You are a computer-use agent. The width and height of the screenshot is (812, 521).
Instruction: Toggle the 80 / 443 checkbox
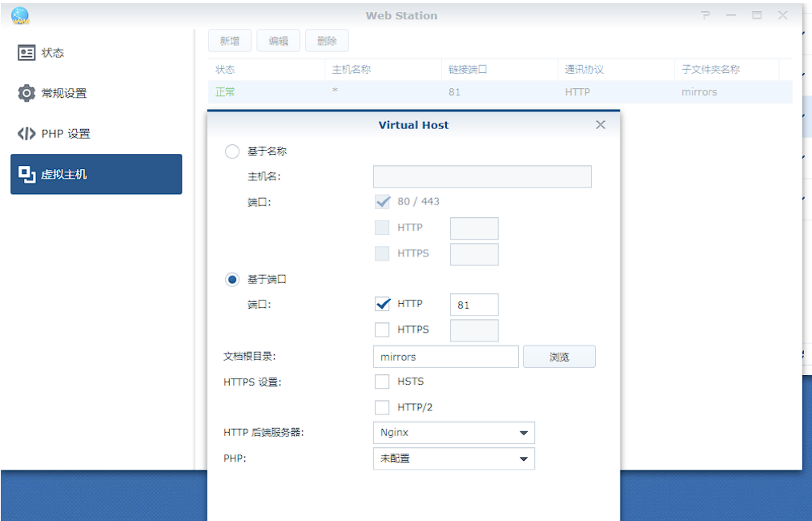click(382, 202)
